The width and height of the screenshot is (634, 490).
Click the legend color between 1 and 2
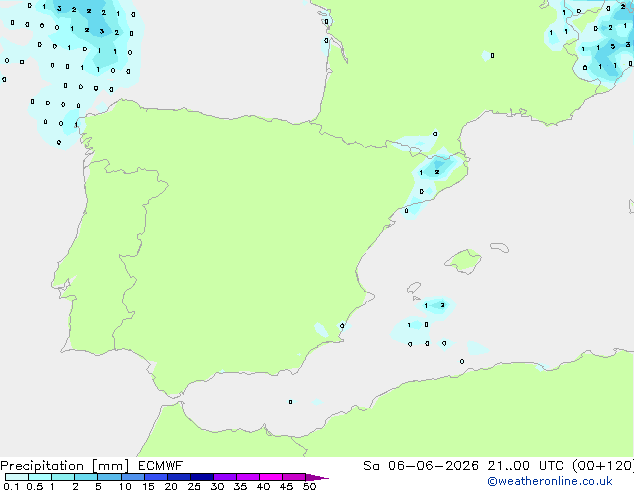coord(63,477)
